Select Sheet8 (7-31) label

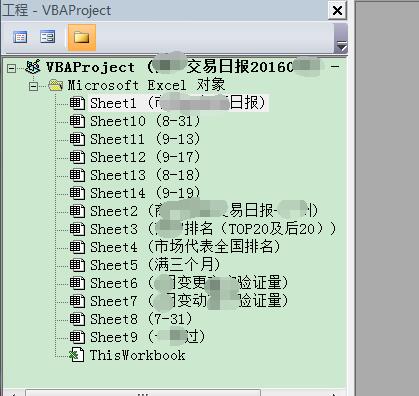click(x=141, y=319)
